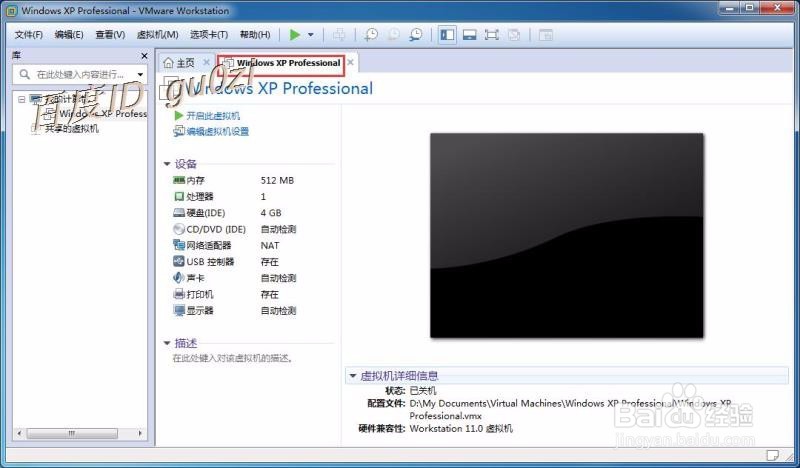Click the home icon on 主页 tab

point(168,63)
